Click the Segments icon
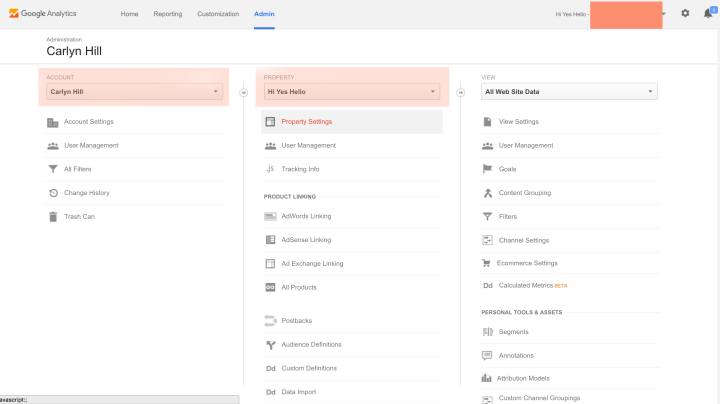This screenshot has width=720, height=404. click(x=488, y=331)
